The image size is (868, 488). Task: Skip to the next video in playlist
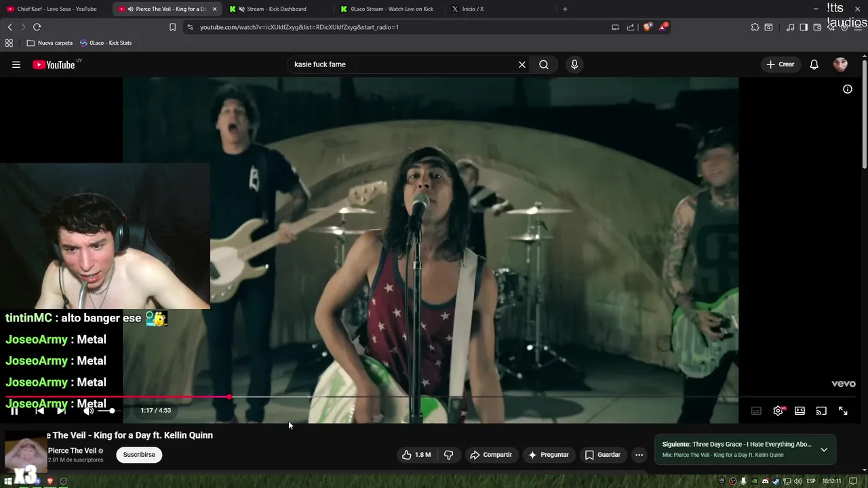(x=61, y=411)
